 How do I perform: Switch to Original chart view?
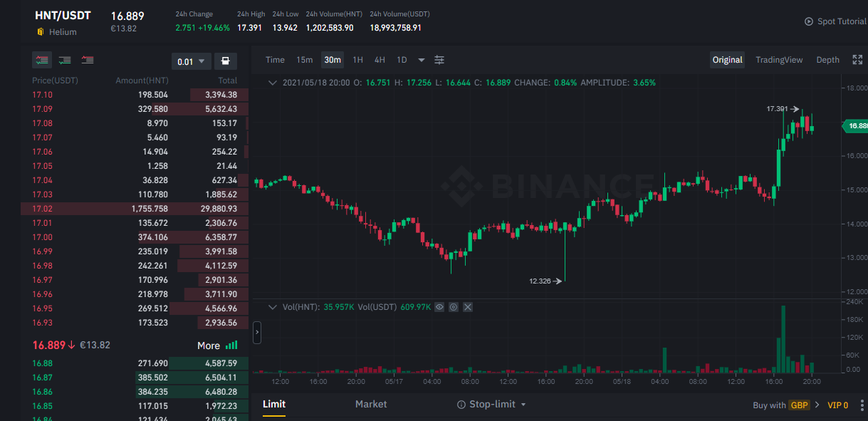pos(728,60)
